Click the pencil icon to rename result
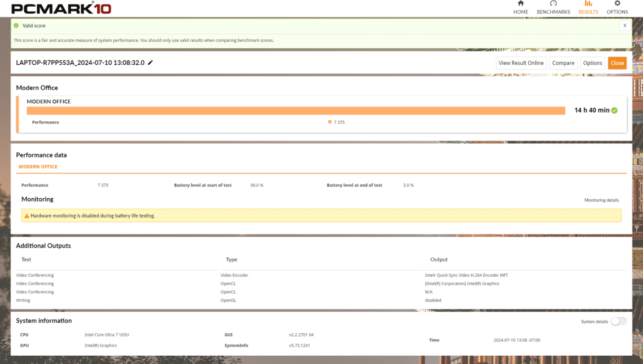 (151, 63)
